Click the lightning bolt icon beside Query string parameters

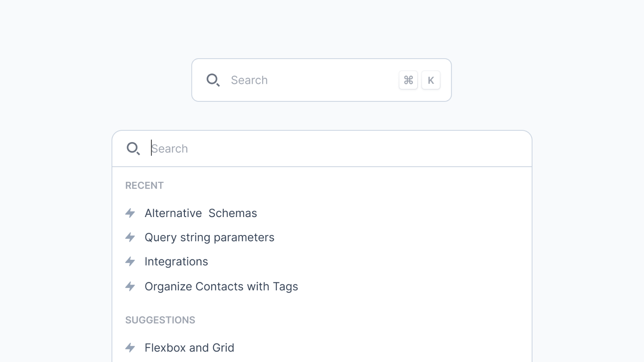(x=130, y=237)
